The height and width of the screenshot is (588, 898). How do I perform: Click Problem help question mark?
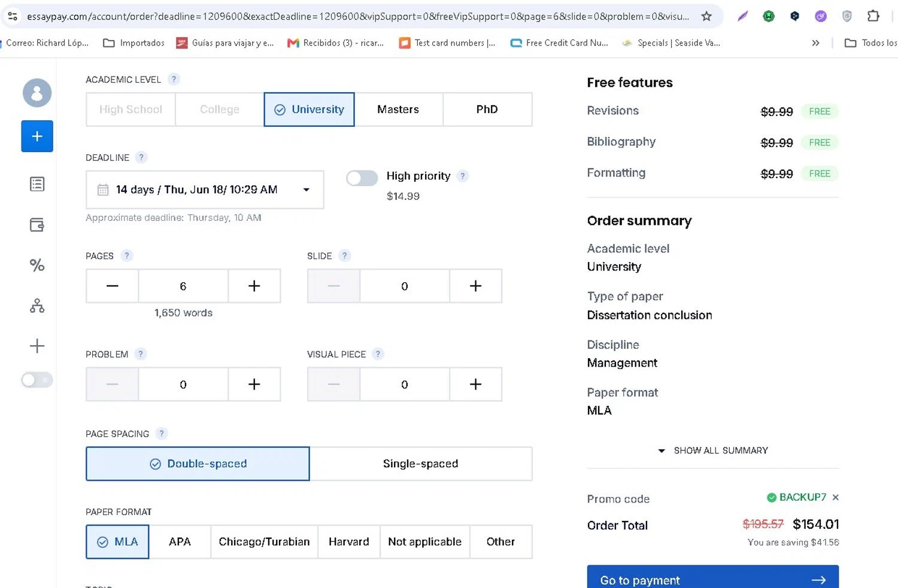141,354
